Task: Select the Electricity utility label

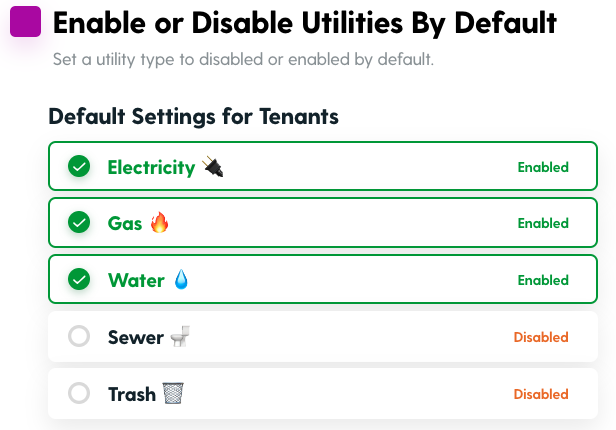Action: click(152, 168)
